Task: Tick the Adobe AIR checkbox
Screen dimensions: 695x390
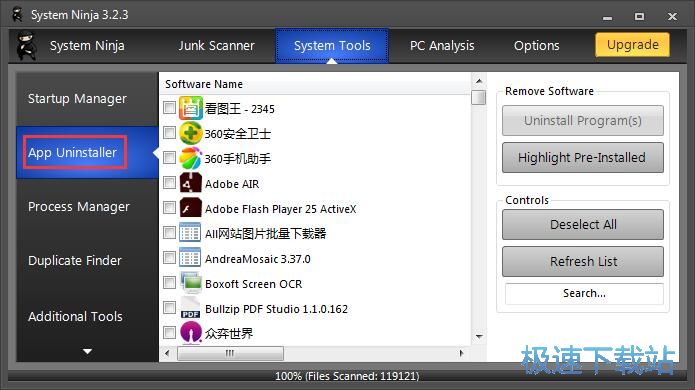Action: click(169, 183)
